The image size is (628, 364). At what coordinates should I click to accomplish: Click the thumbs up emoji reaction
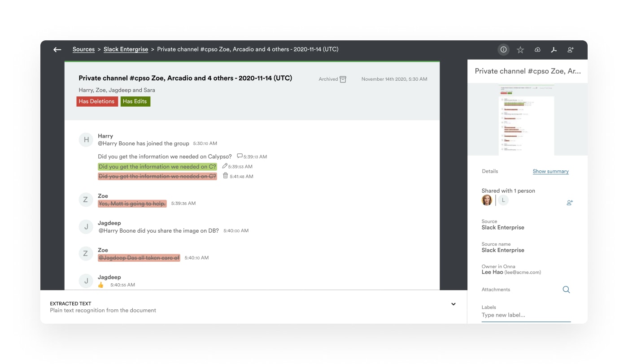(101, 285)
